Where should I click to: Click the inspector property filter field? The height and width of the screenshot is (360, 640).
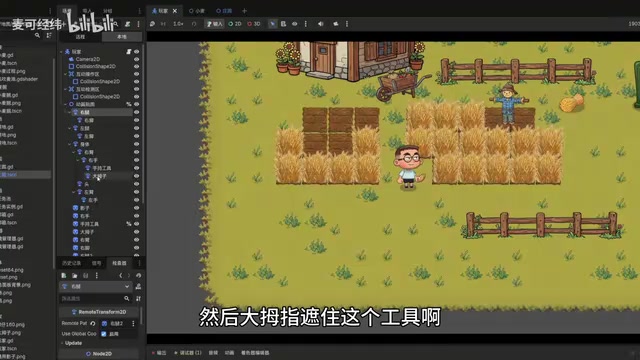pos(96,299)
